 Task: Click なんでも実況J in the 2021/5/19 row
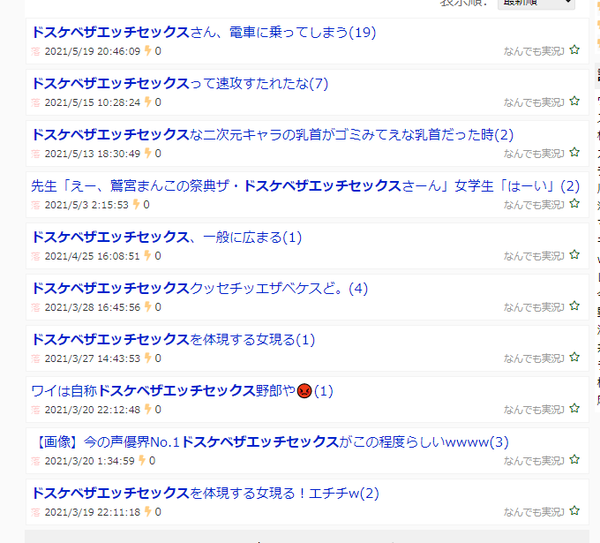click(534, 51)
